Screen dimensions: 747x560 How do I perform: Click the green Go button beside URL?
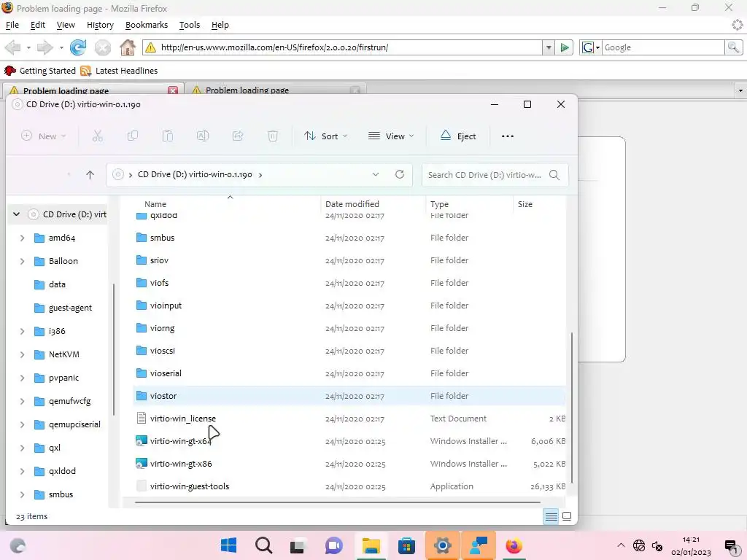[x=565, y=47]
